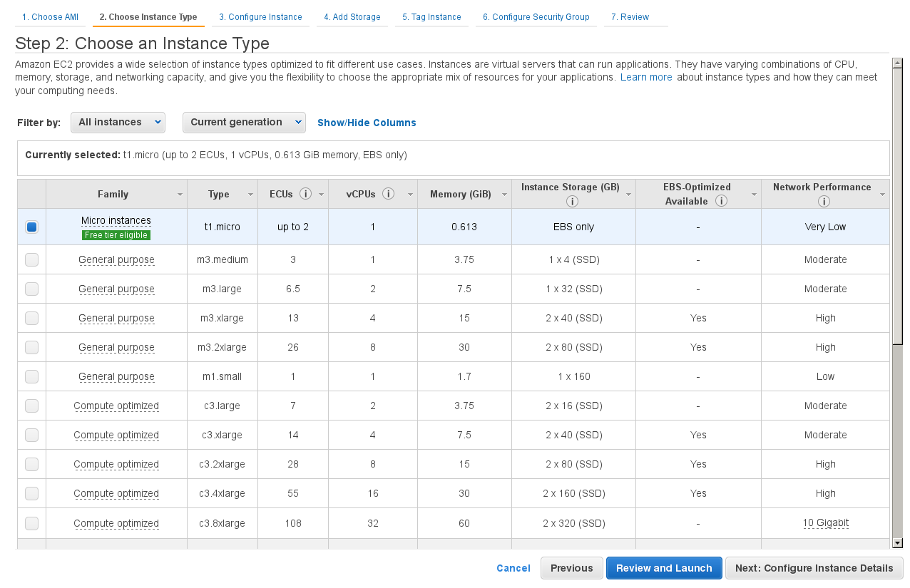Click Review and Launch button
Screen dimensions: 910x588
click(664, 568)
